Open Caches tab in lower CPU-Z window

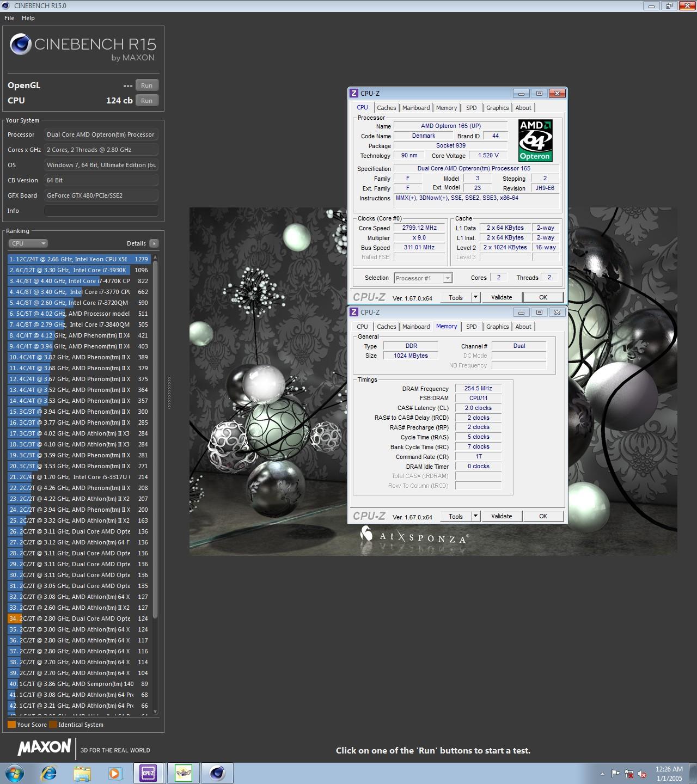coord(387,327)
